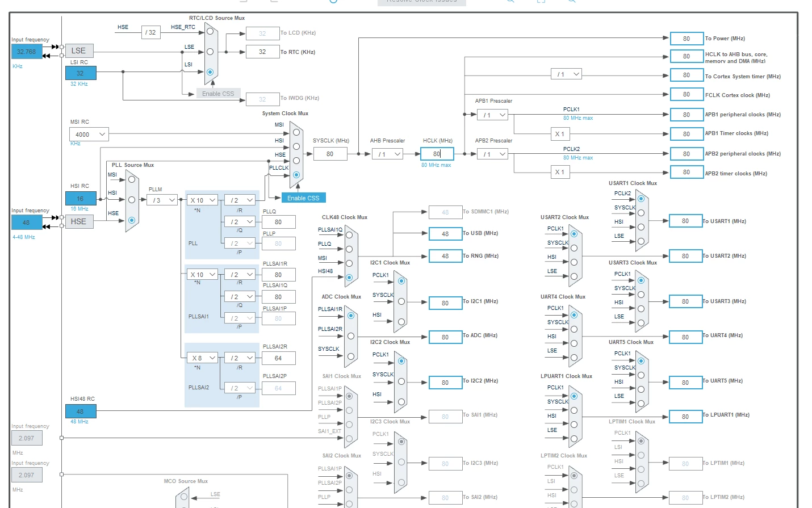The width and height of the screenshot is (812, 508).
Task: Select SYSCLK in ADC Clock Mux
Action: pos(351,356)
